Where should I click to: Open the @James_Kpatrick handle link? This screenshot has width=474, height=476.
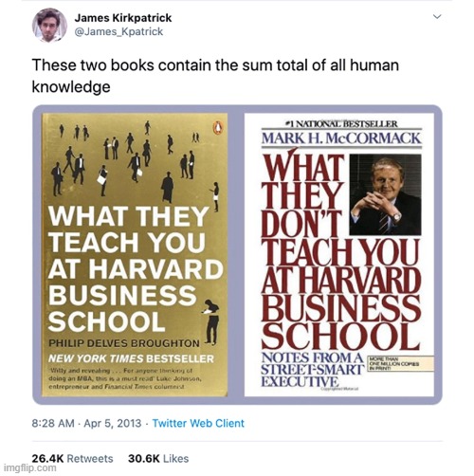point(118,31)
